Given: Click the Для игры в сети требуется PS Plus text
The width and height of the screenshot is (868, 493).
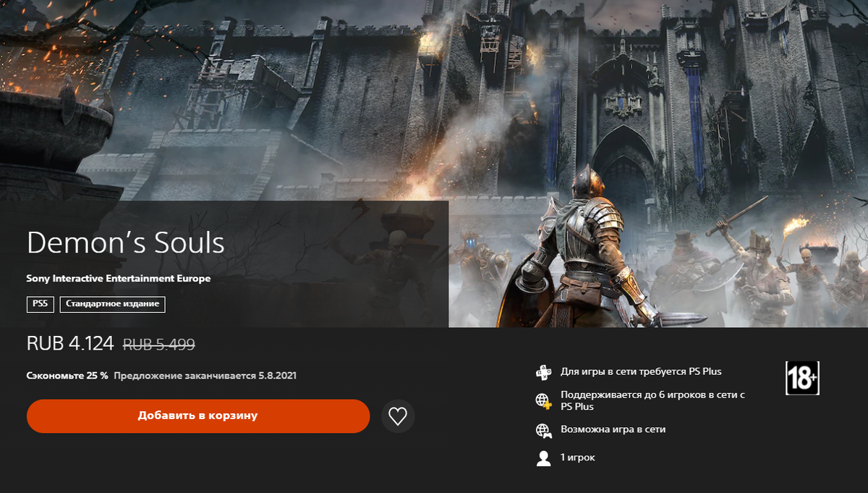Looking at the screenshot, I should [x=641, y=372].
